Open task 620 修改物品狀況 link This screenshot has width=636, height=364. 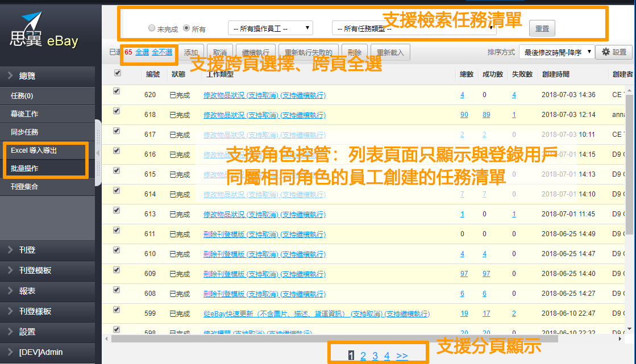[x=264, y=95]
